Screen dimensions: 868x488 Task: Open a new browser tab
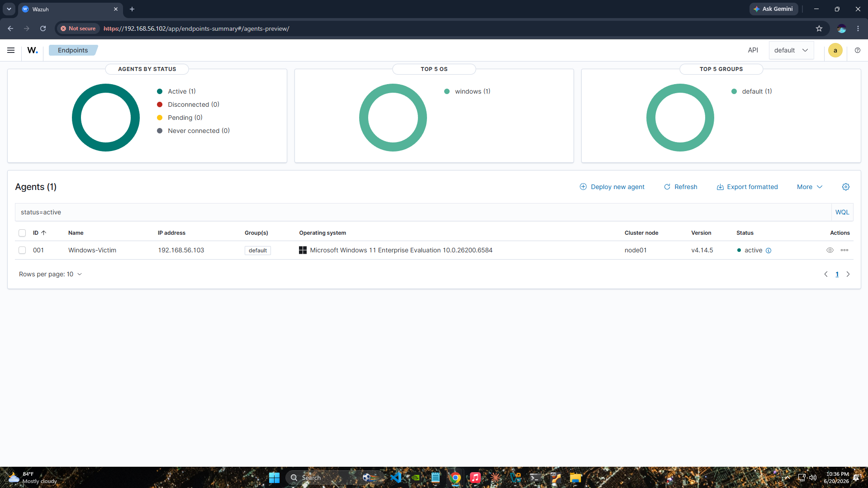pyautogui.click(x=132, y=9)
